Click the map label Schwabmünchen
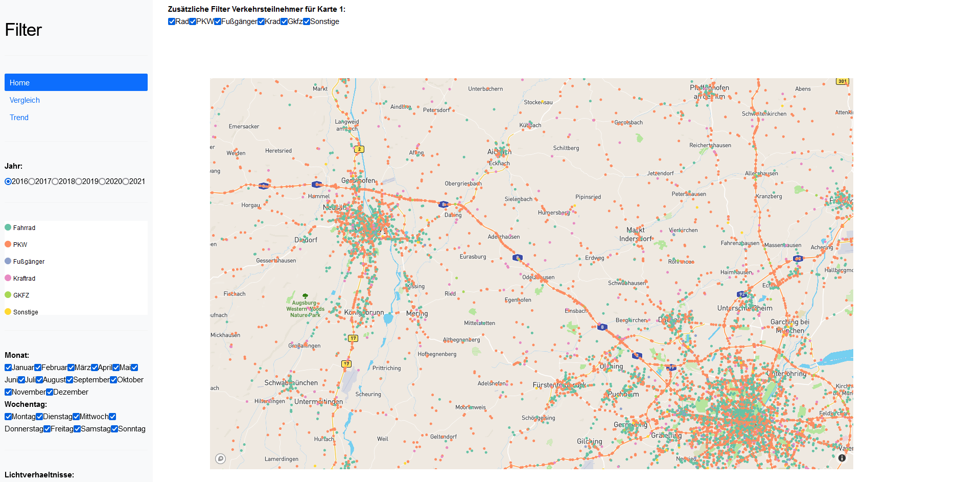Screen dimensions: 980x482 (x=291, y=383)
